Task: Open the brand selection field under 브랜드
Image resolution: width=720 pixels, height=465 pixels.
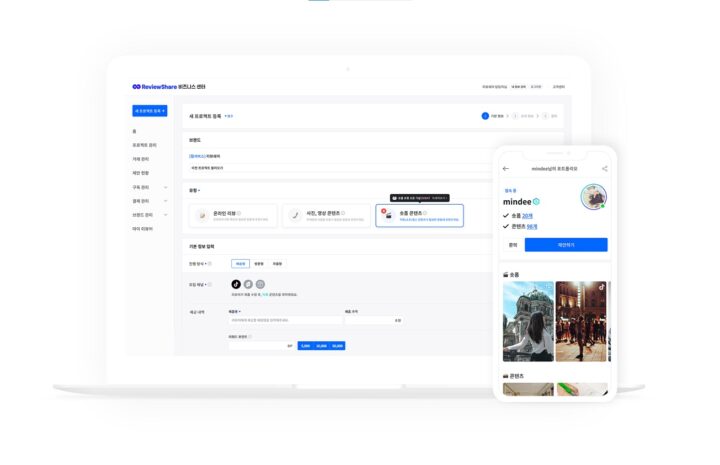Action: coord(340,156)
